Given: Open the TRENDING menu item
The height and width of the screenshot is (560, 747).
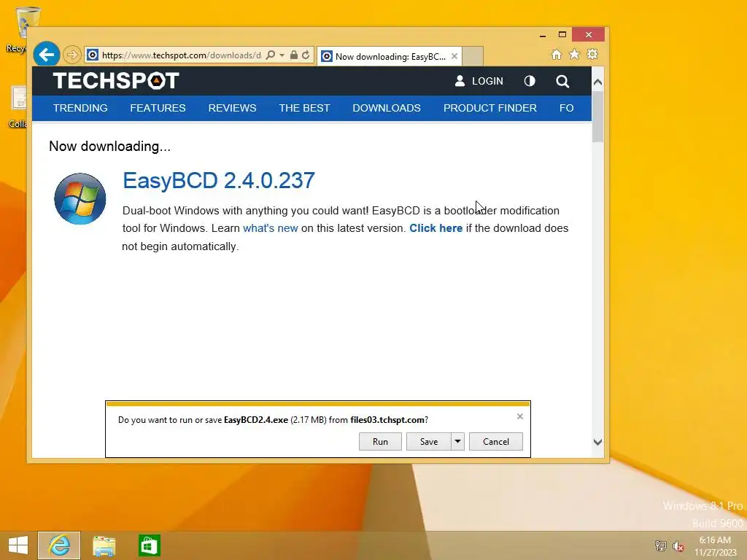Looking at the screenshot, I should pos(80,108).
